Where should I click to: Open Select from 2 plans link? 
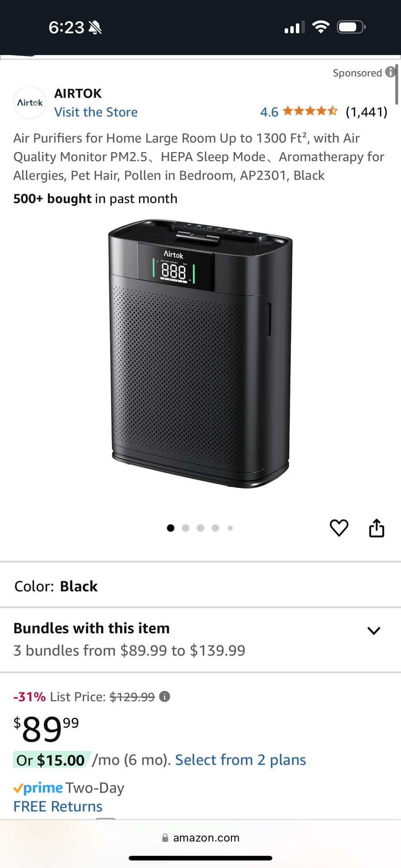click(x=240, y=760)
